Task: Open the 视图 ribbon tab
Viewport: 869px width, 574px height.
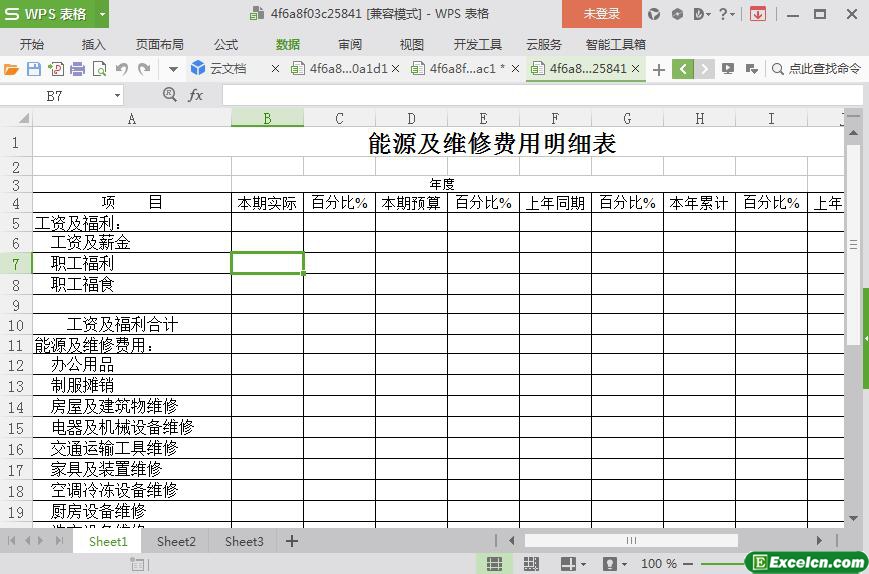Action: 412,44
